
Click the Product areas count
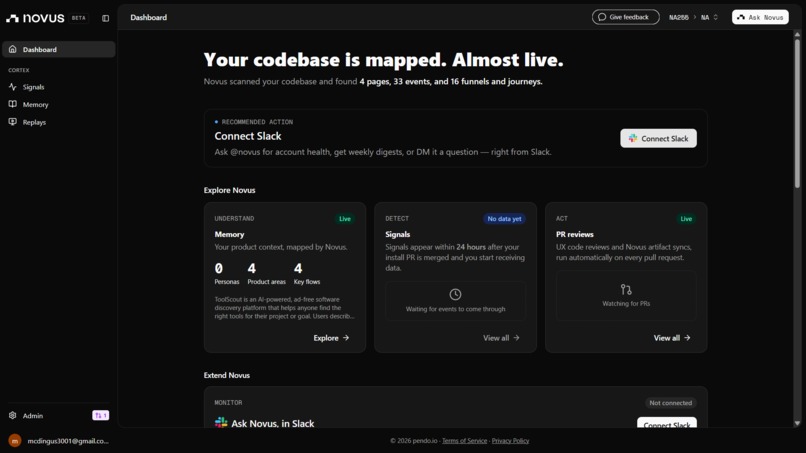252,268
